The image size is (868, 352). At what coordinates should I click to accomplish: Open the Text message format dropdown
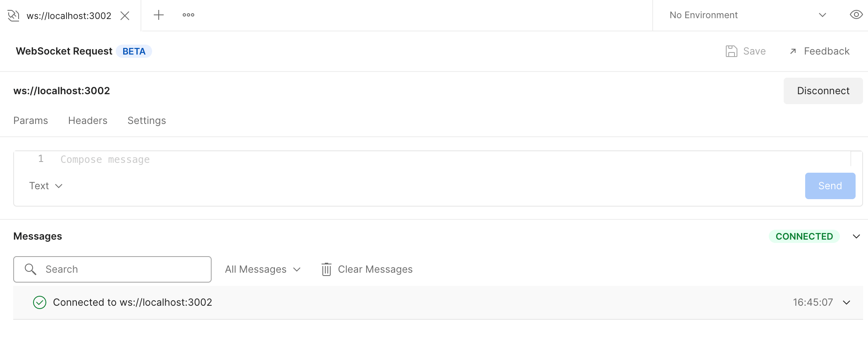45,186
